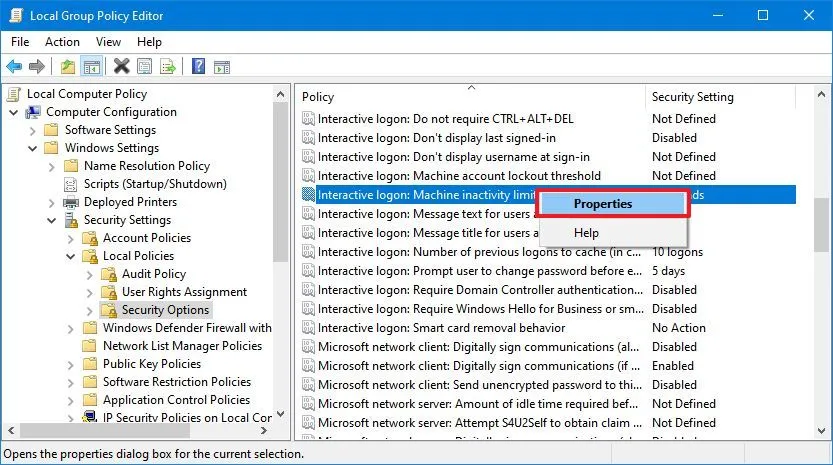Click policy icon for Do not require CTRL+ALT+DEL
Viewport: 833px width, 465px height.
point(308,119)
